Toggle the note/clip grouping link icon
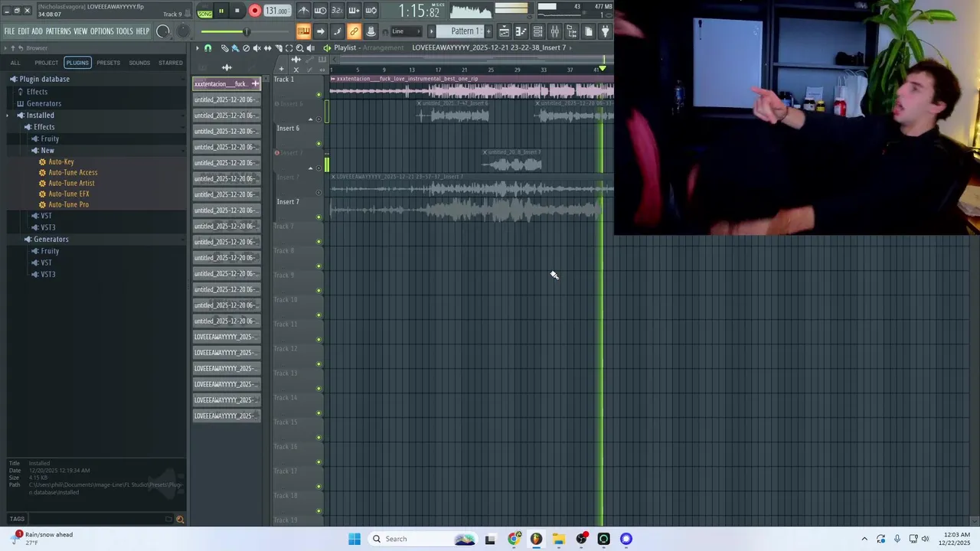This screenshot has width=980, height=551. pyautogui.click(x=354, y=31)
